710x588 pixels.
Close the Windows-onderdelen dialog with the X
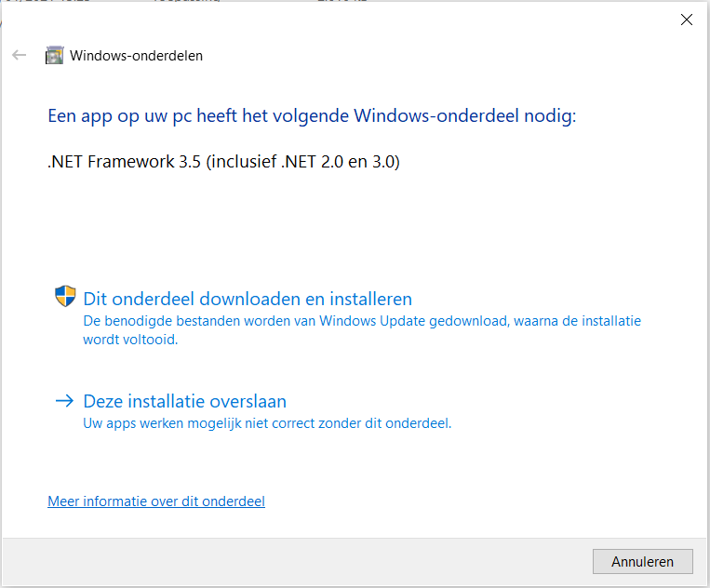pos(687,20)
